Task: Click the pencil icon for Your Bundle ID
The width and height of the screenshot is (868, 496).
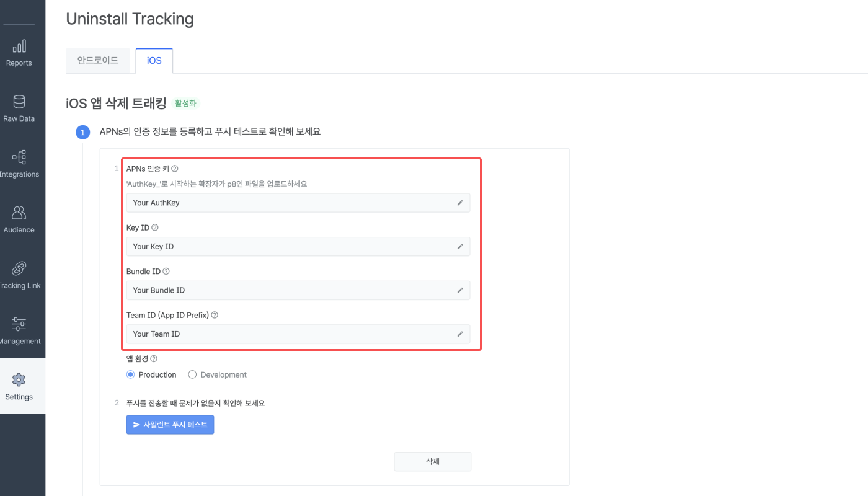Action: [x=460, y=290]
